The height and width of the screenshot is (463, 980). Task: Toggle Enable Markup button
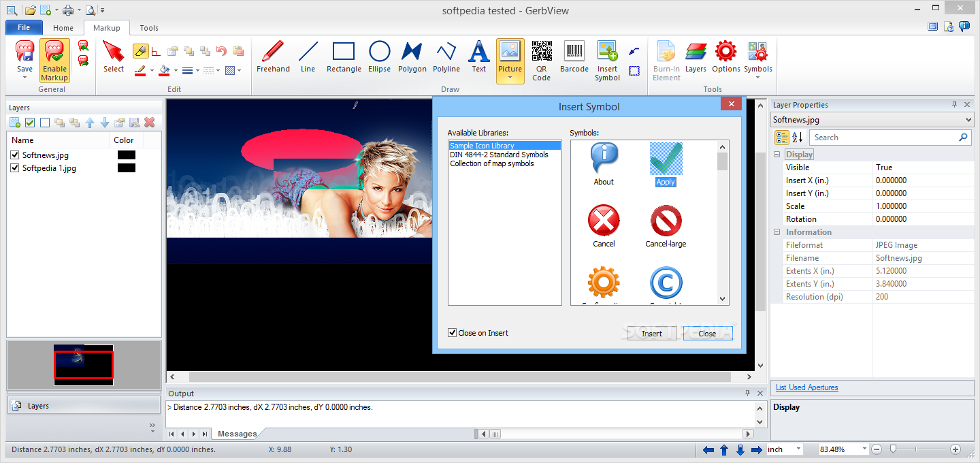tap(54, 60)
